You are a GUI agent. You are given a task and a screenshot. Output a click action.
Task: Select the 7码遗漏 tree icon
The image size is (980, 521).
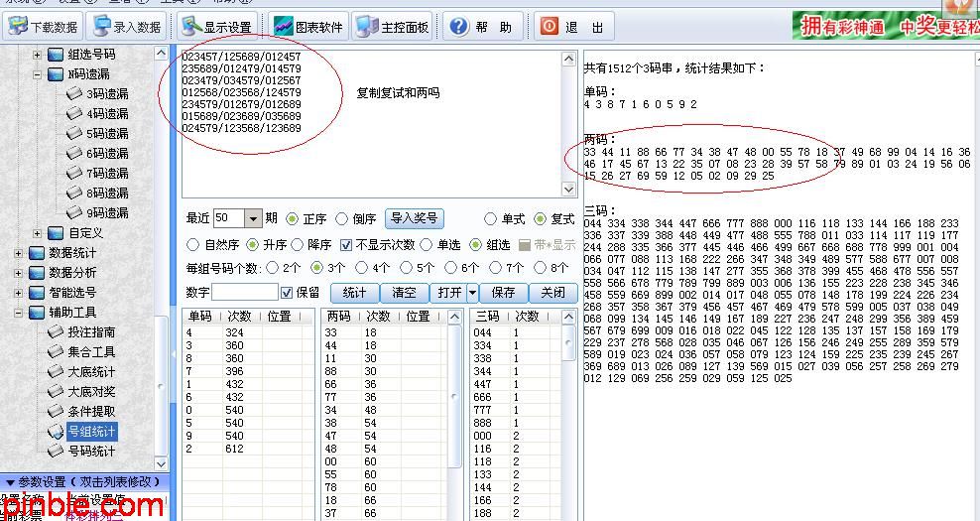pyautogui.click(x=74, y=173)
